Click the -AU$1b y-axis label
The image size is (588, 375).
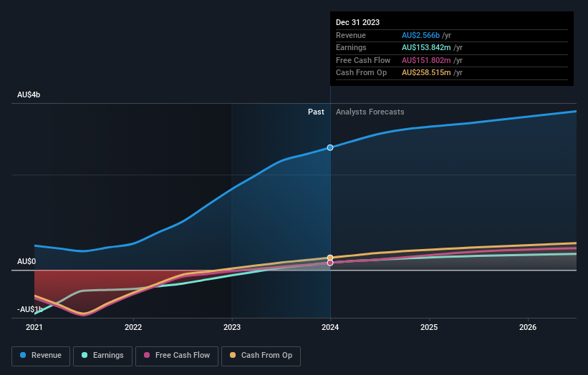(29, 309)
